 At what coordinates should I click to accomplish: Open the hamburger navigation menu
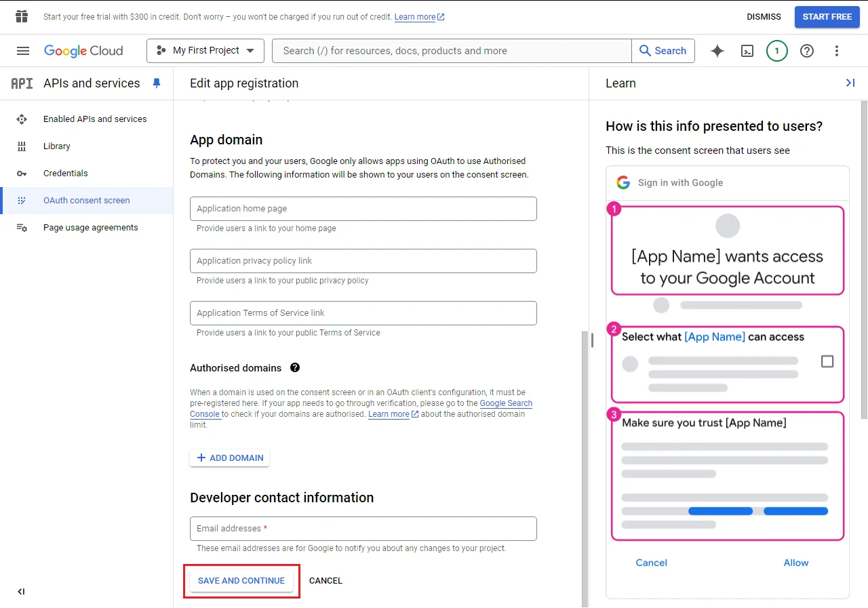23,51
